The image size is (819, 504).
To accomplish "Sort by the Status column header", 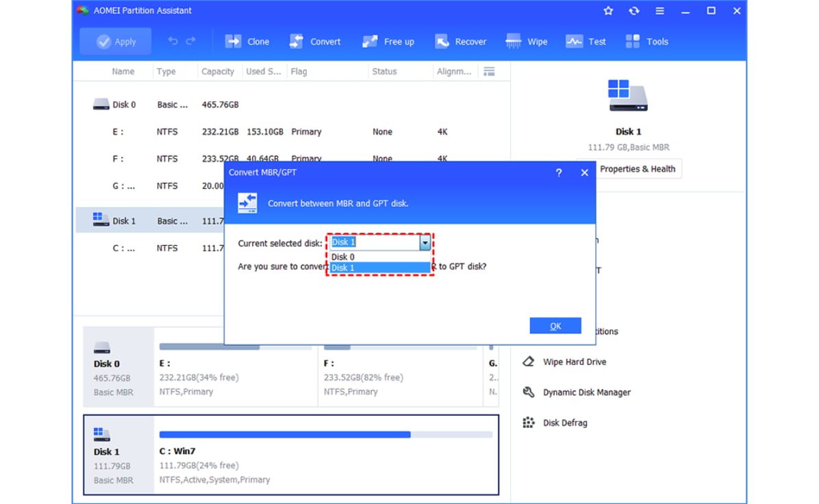I will pos(384,71).
